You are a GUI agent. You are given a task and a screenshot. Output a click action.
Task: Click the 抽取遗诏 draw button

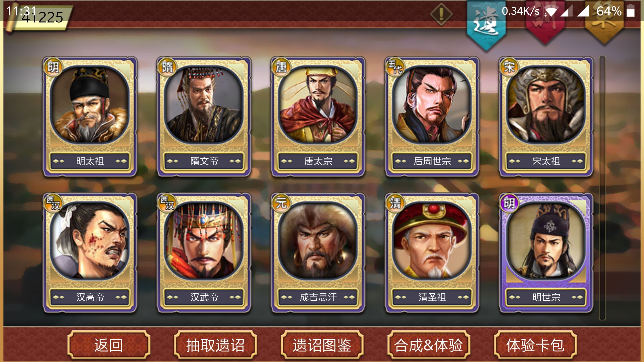click(215, 345)
